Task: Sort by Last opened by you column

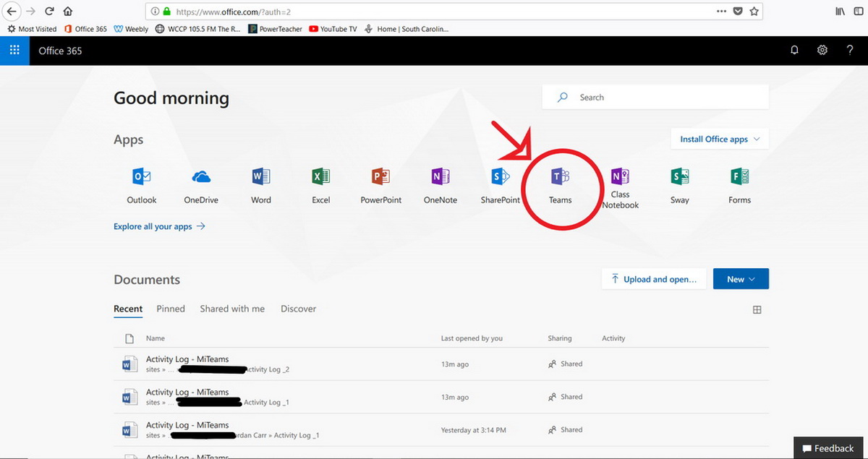Action: (x=472, y=338)
